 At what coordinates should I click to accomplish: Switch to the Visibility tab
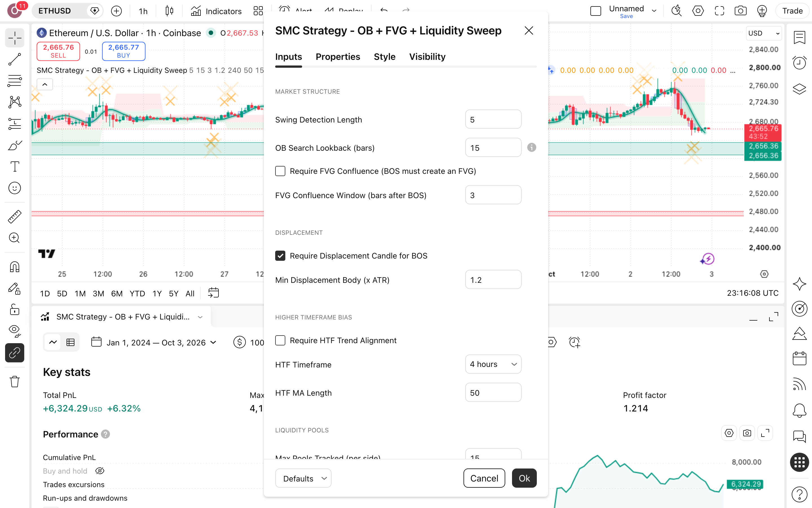coord(427,57)
